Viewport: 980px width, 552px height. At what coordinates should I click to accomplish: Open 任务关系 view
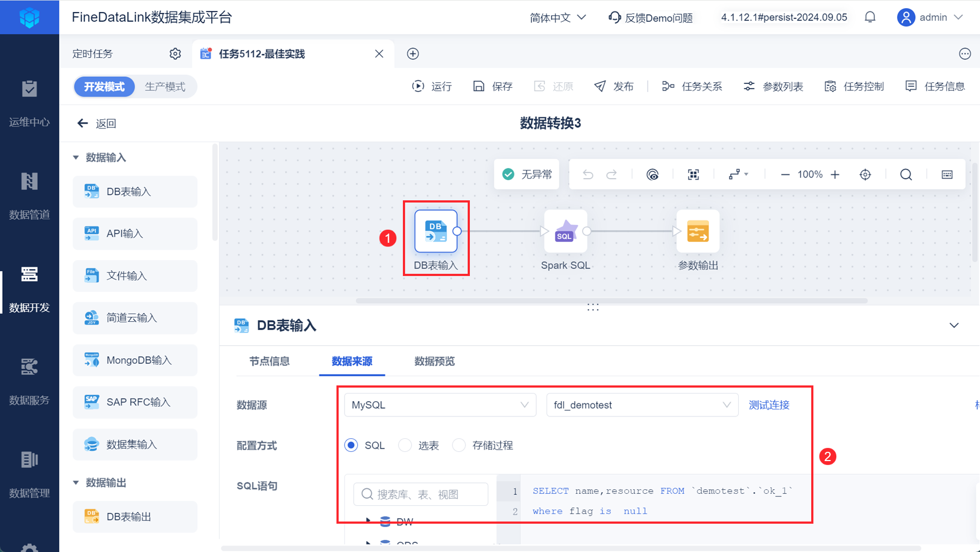(693, 87)
